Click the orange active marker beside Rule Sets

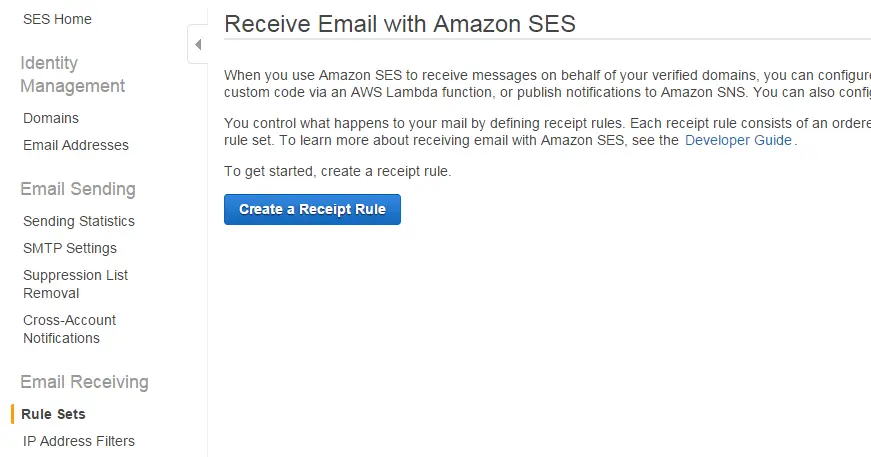(x=12, y=414)
